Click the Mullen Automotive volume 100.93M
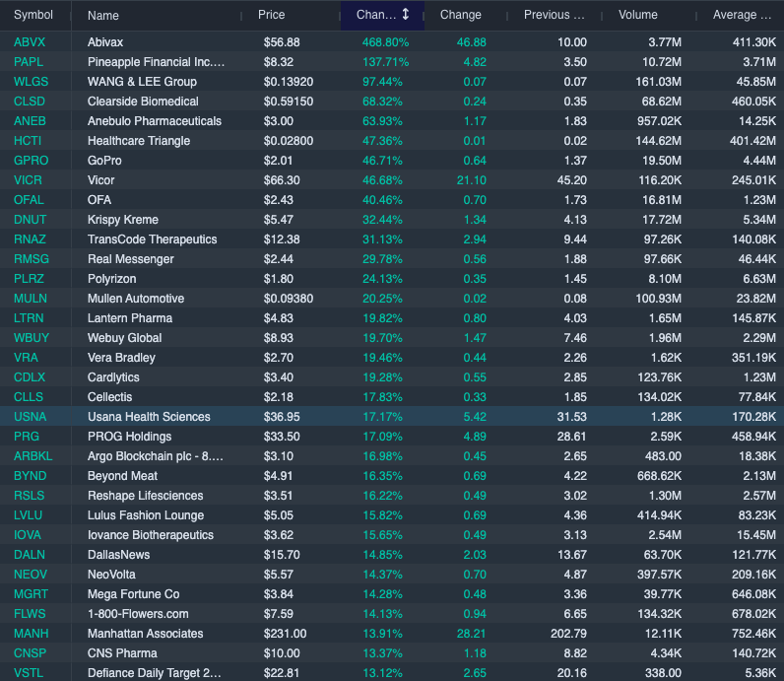The image size is (784, 681). [x=658, y=299]
